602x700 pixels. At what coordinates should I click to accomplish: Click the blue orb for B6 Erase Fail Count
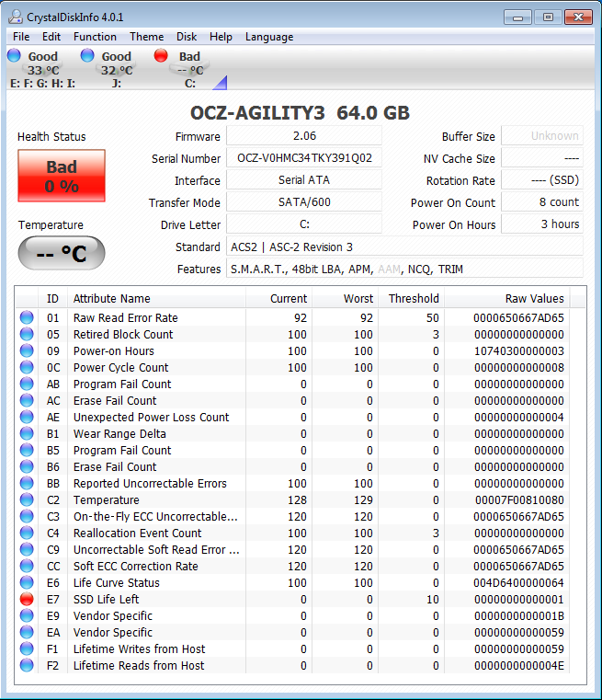coord(27,466)
